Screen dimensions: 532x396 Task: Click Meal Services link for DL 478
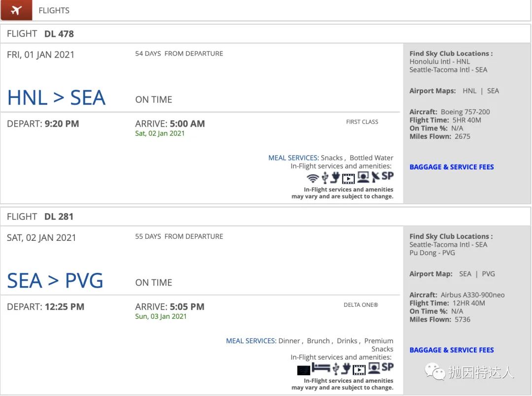coord(294,158)
